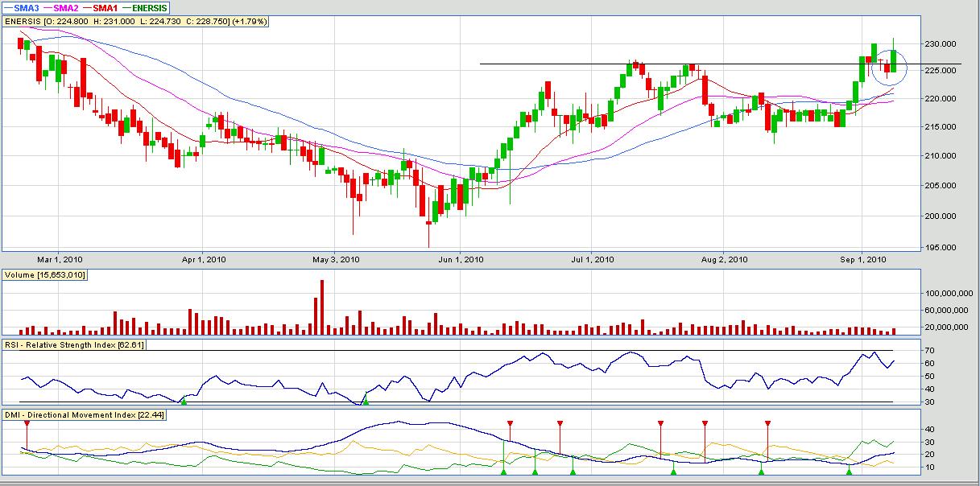Viewport: 980px width, 486px height.
Task: Select the Volume panel title label
Action: coord(45,275)
